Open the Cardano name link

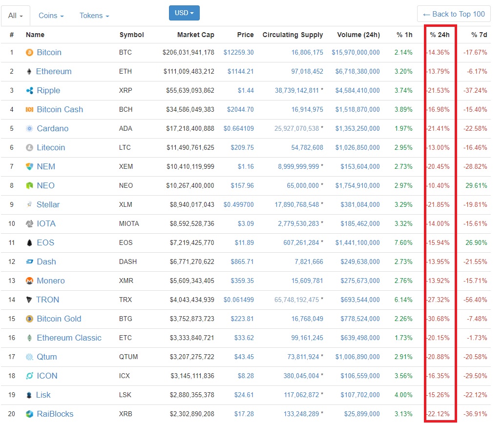(x=52, y=128)
